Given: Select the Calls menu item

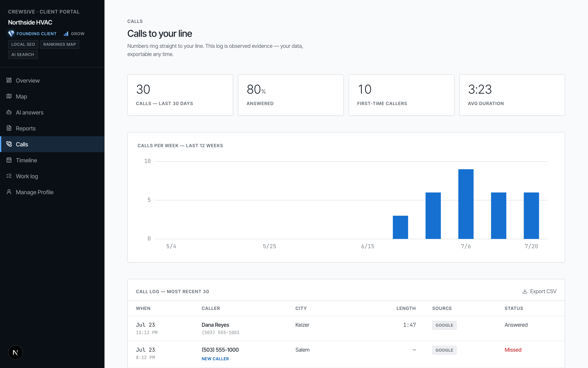Looking at the screenshot, I should coord(52,144).
